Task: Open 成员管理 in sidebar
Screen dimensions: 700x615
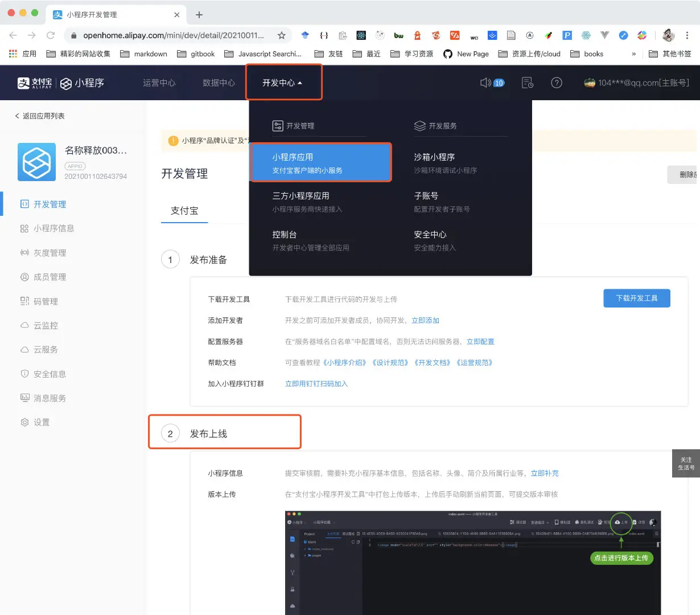Action: tap(43, 277)
